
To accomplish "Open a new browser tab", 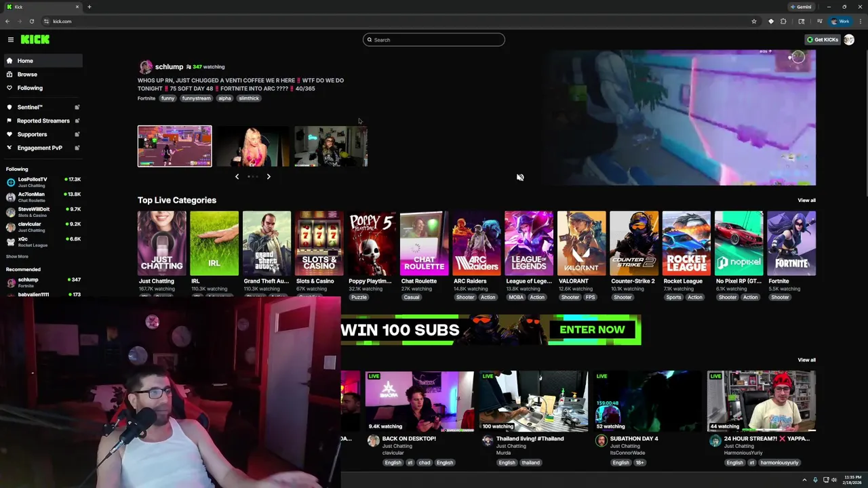I will (x=89, y=7).
